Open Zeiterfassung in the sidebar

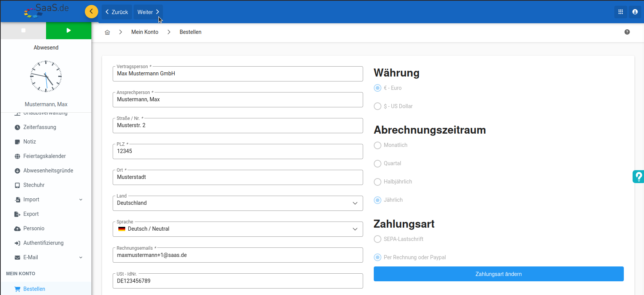coord(40,127)
